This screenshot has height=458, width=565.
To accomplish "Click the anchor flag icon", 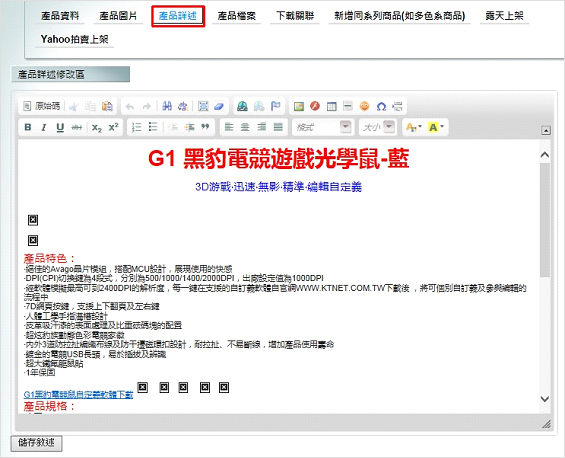I will [276, 106].
